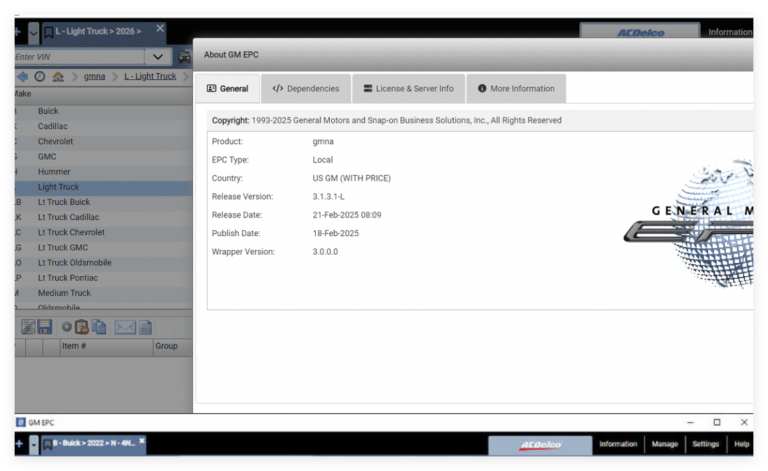Image resolution: width=768 pixels, height=471 pixels.
Task: Select Lt Truck Buick row
Action: pos(103,202)
